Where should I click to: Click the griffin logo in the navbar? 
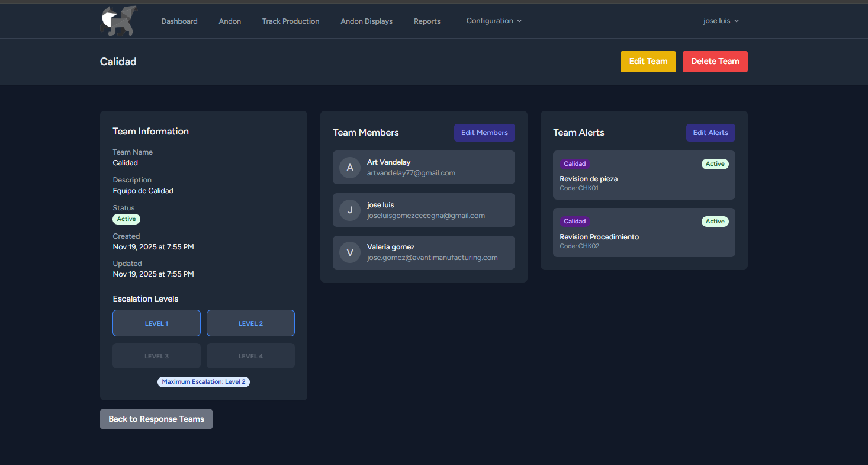(x=118, y=21)
